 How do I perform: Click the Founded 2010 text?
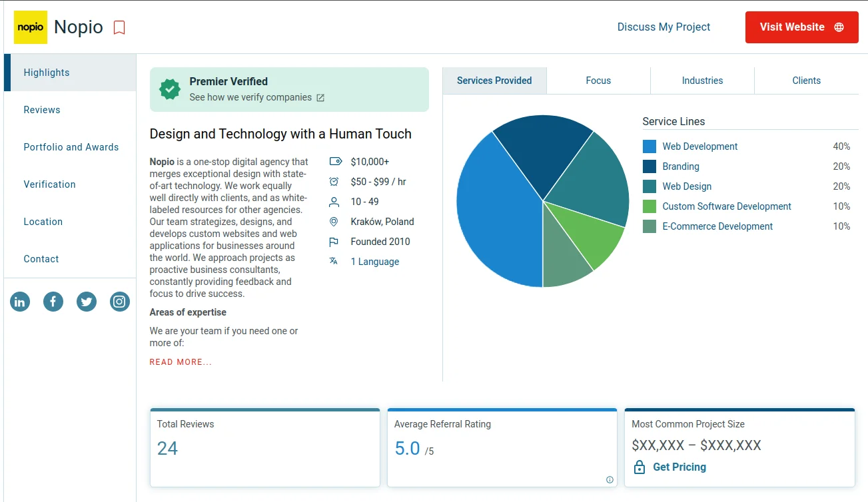tap(380, 242)
